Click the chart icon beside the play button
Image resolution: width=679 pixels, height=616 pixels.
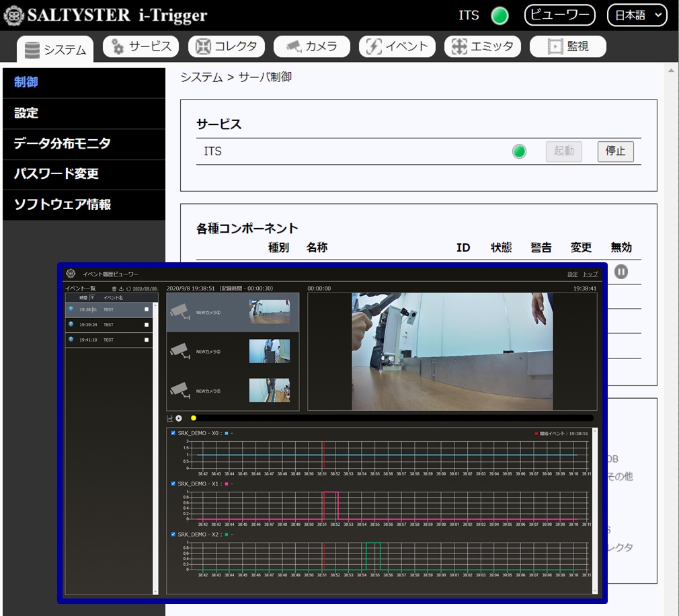170,418
